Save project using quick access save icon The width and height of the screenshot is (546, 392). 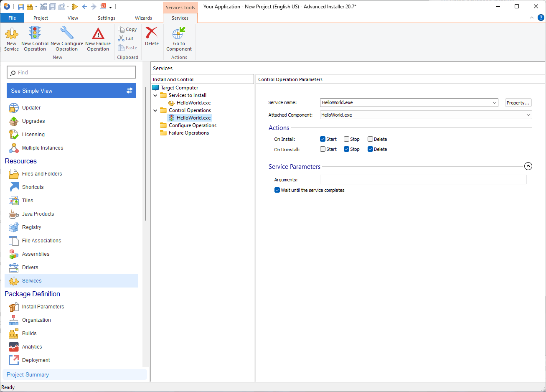point(20,7)
